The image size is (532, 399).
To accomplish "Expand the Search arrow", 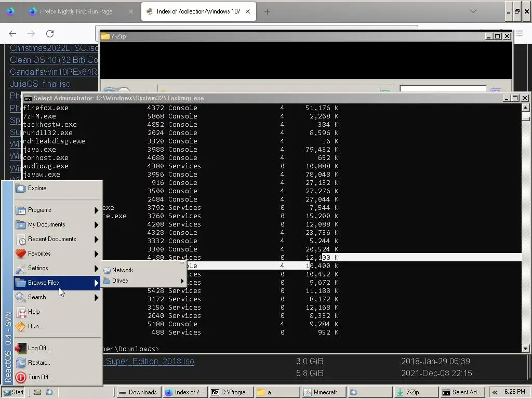I will [x=96, y=298].
